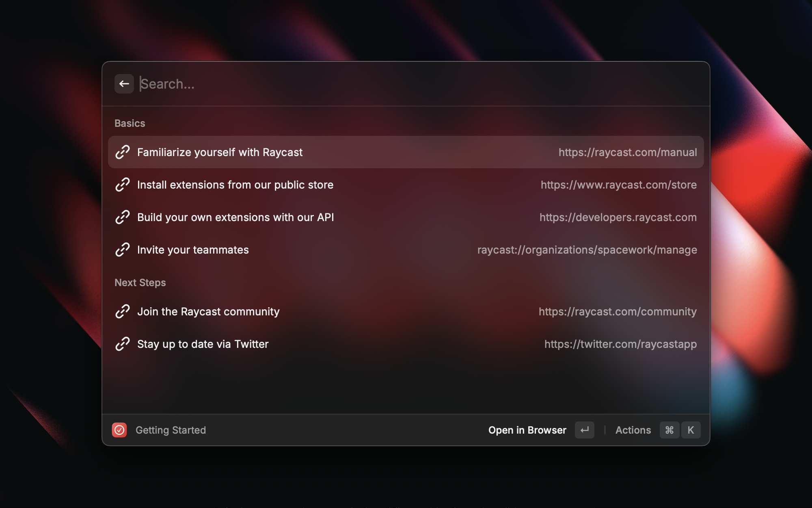Viewport: 812px width, 508px height.
Task: Click the Basics section header
Action: [x=130, y=123]
